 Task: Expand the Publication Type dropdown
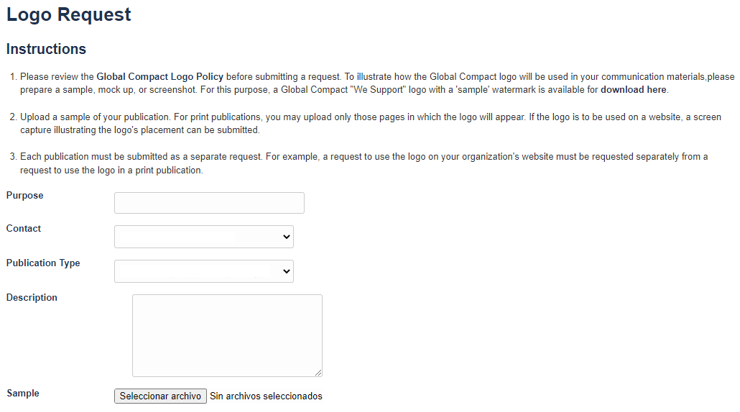point(204,271)
